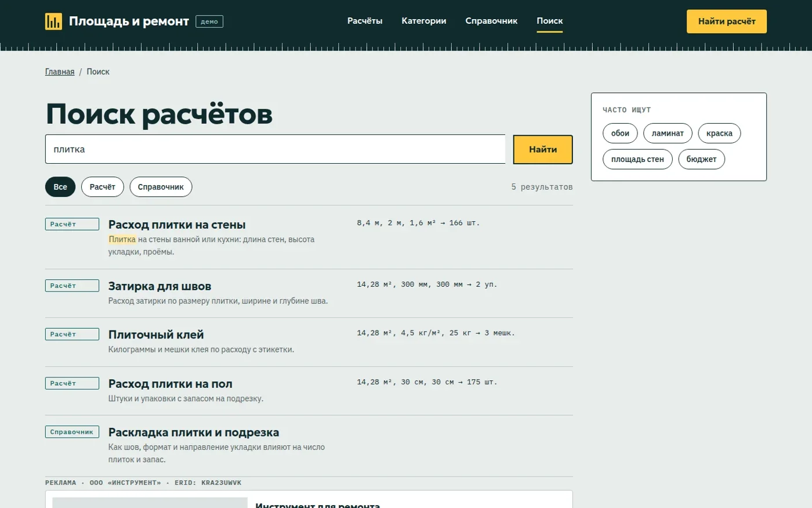Click description Штуки и упаковки с запасом
The image size is (812, 508).
[x=186, y=398]
